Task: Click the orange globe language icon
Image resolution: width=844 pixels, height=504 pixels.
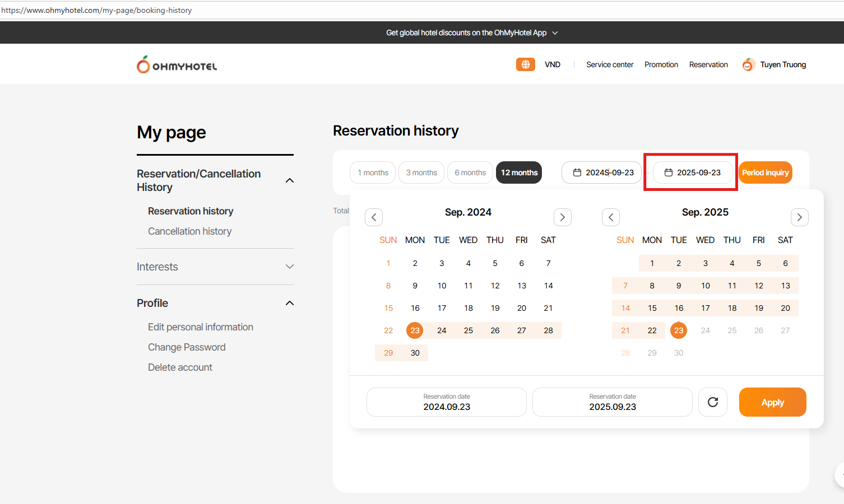Action: click(525, 64)
